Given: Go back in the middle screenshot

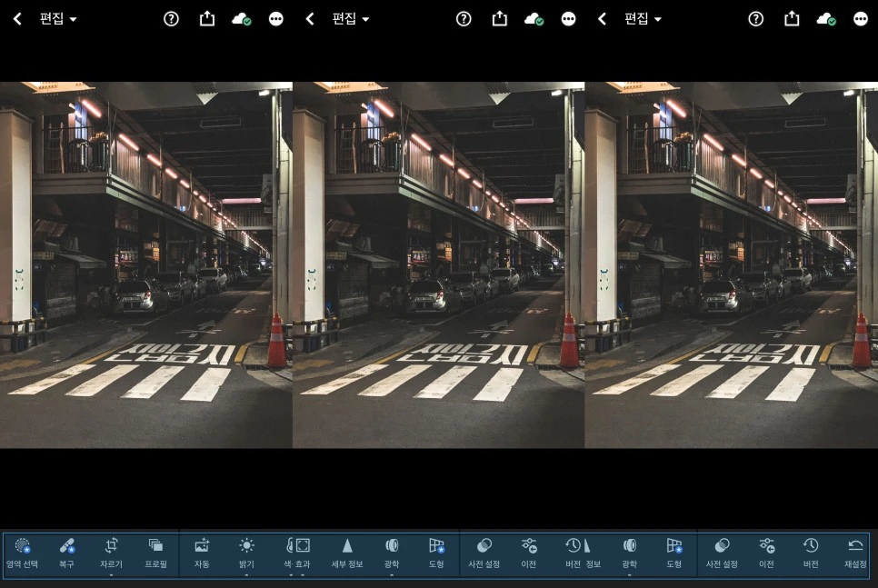Looking at the screenshot, I should coord(310,19).
